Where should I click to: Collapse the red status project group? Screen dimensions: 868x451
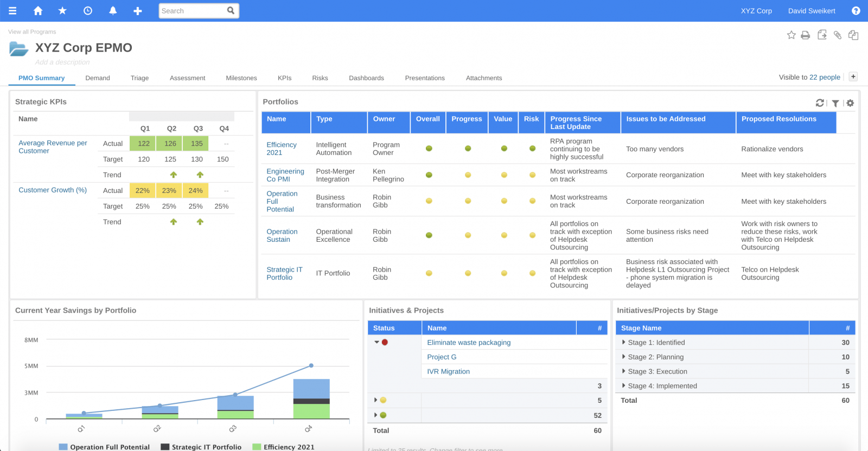click(376, 343)
